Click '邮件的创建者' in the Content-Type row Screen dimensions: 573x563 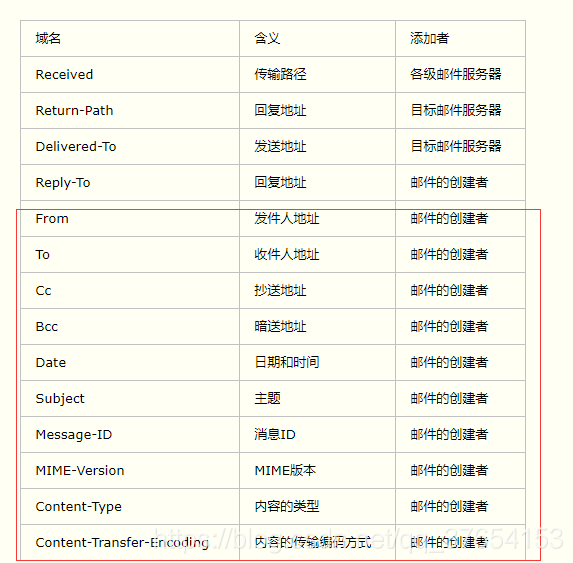tap(460, 506)
